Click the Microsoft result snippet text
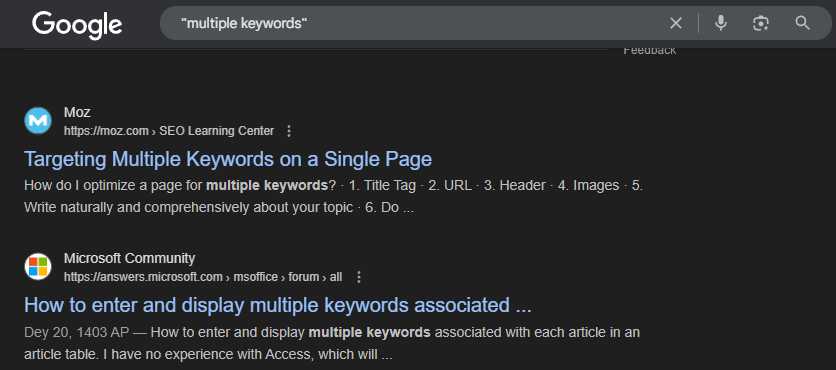 (x=332, y=343)
